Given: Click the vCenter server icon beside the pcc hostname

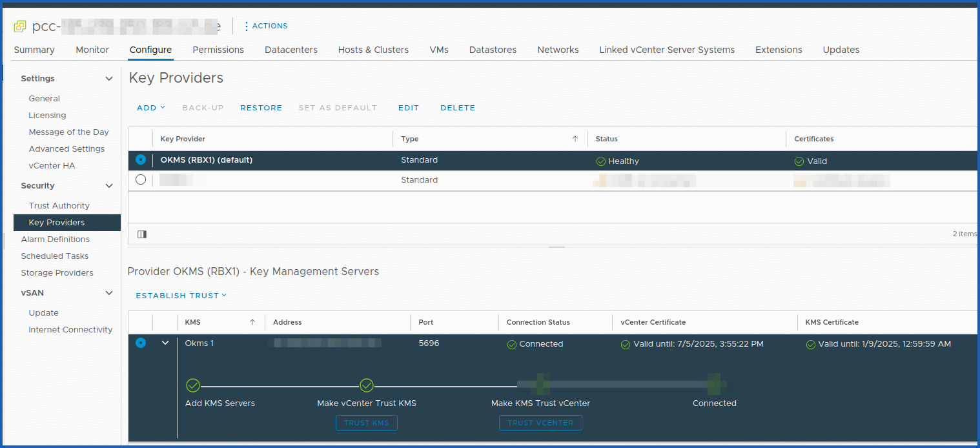Looking at the screenshot, I should pyautogui.click(x=19, y=26).
